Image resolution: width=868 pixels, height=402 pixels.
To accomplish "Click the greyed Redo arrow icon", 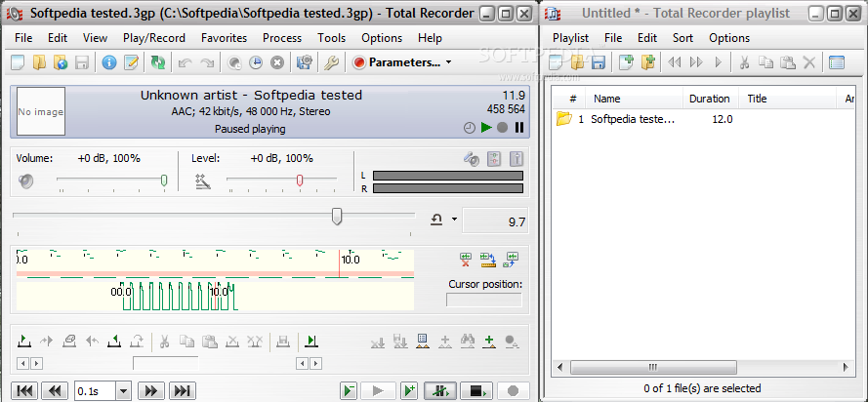I will pos(207,63).
